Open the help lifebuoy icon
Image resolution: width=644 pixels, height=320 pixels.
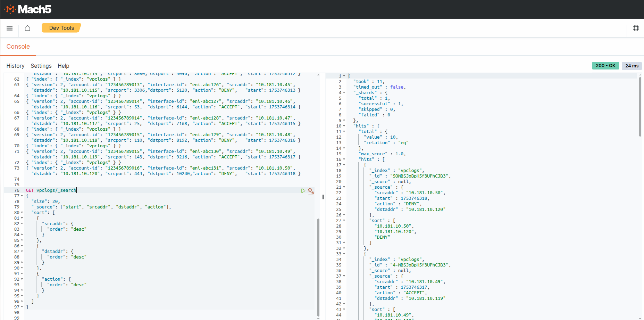tap(636, 28)
